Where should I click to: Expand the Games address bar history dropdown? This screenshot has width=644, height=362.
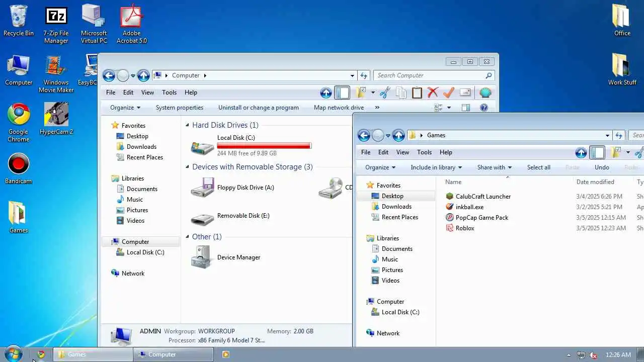(607, 135)
